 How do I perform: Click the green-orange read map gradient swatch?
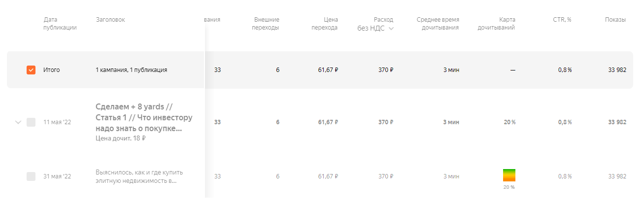[509, 175]
